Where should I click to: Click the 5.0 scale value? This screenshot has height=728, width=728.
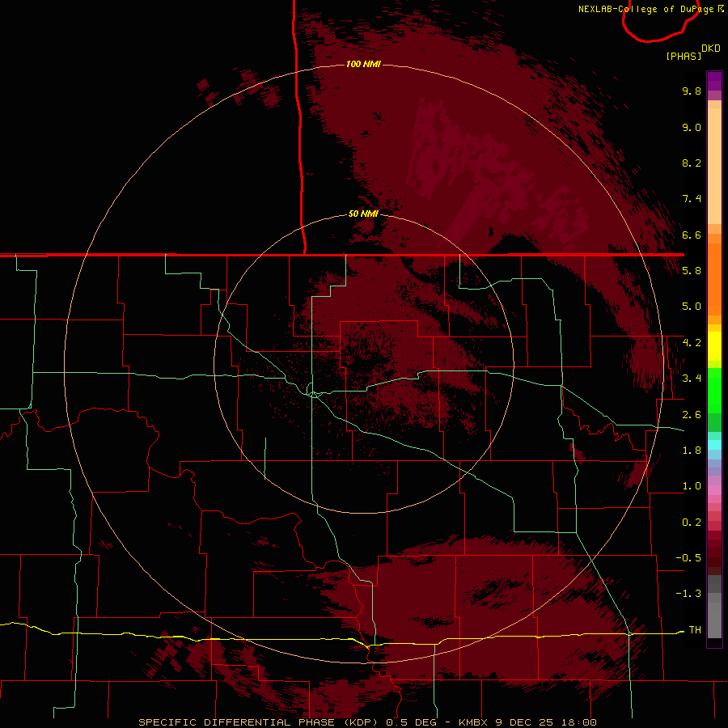[x=692, y=307]
